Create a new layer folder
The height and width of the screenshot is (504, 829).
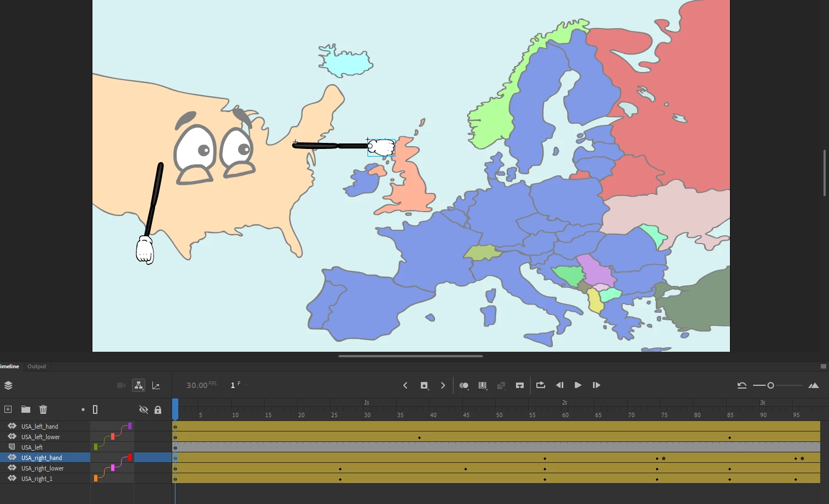click(26, 409)
